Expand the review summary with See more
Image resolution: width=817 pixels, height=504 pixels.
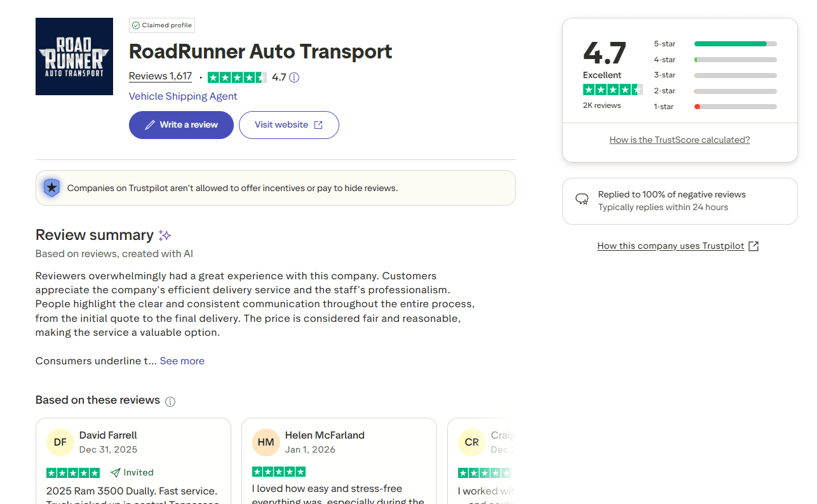[x=182, y=361]
